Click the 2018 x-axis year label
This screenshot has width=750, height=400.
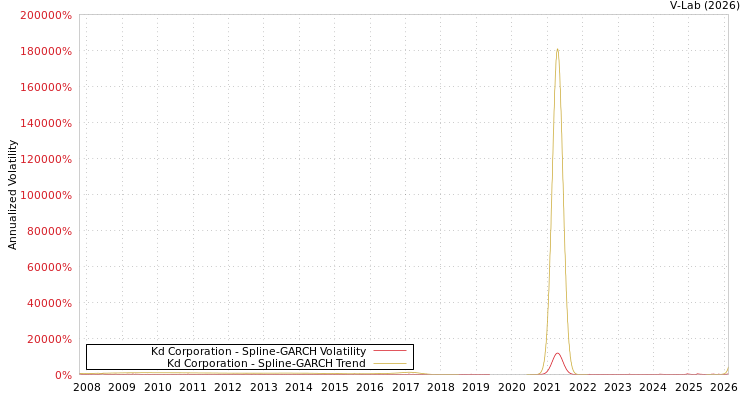[x=441, y=387]
